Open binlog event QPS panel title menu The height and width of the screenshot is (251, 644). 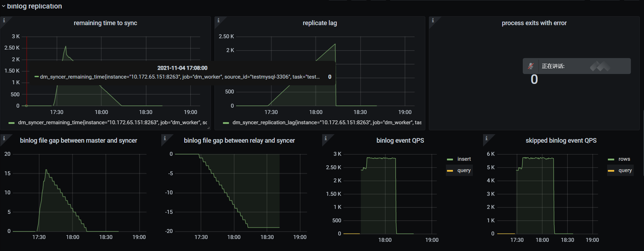(400, 141)
